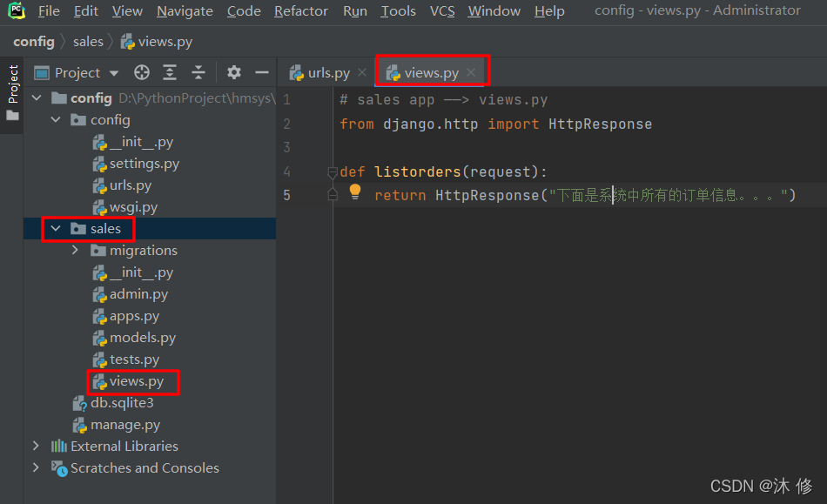Click sales in the breadcrumb bar
The image size is (827, 504).
click(88, 42)
